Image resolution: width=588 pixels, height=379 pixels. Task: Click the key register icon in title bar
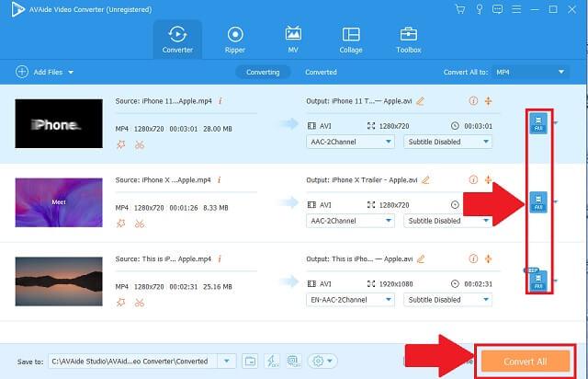coord(479,9)
